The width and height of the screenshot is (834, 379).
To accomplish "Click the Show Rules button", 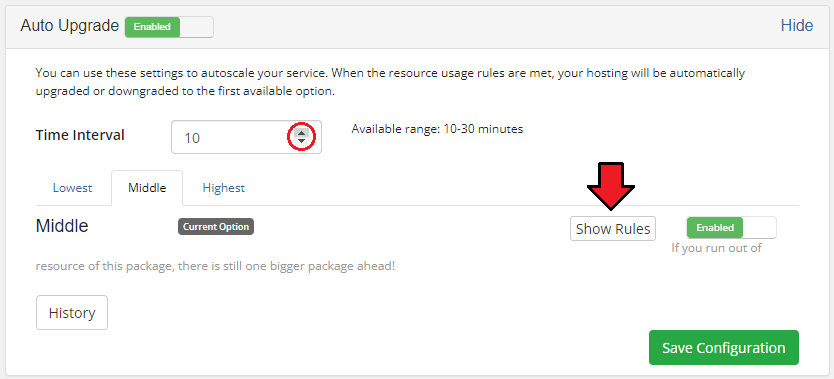I will pos(613,229).
